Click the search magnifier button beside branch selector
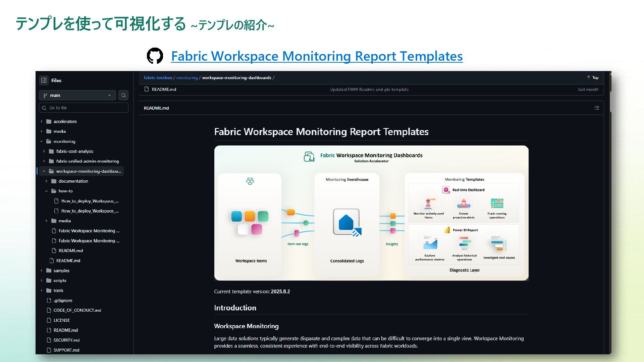This screenshot has width=644, height=362. point(123,96)
